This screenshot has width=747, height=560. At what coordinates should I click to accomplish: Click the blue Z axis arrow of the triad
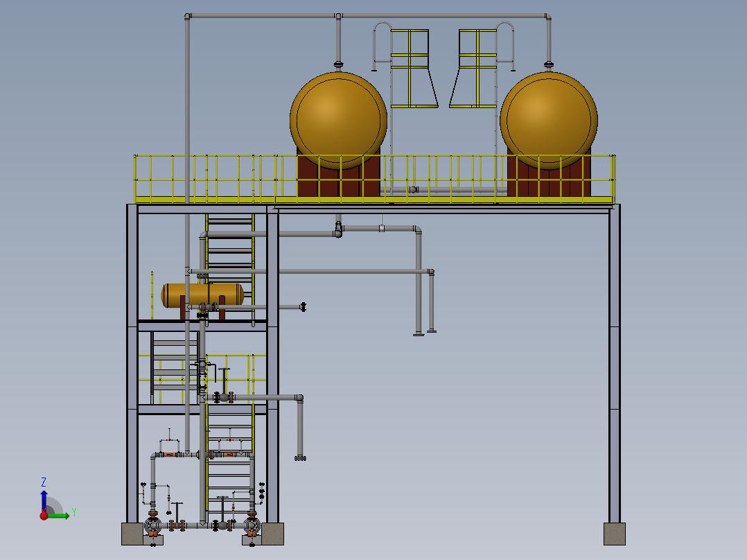click(x=44, y=500)
